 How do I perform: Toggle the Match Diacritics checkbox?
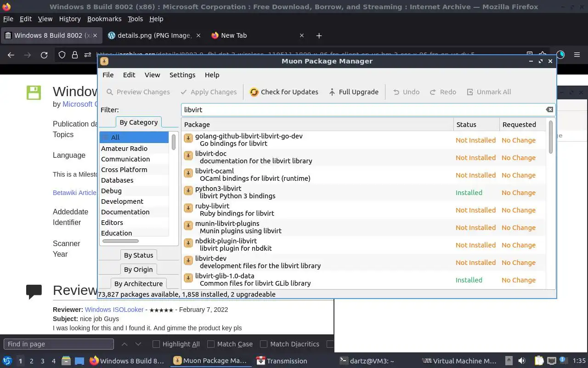[264, 344]
